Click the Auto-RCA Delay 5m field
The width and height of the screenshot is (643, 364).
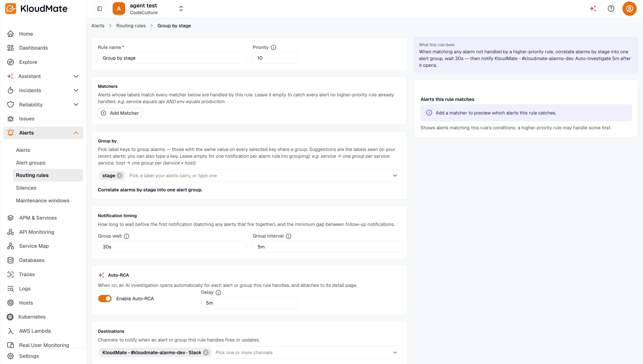(250, 303)
